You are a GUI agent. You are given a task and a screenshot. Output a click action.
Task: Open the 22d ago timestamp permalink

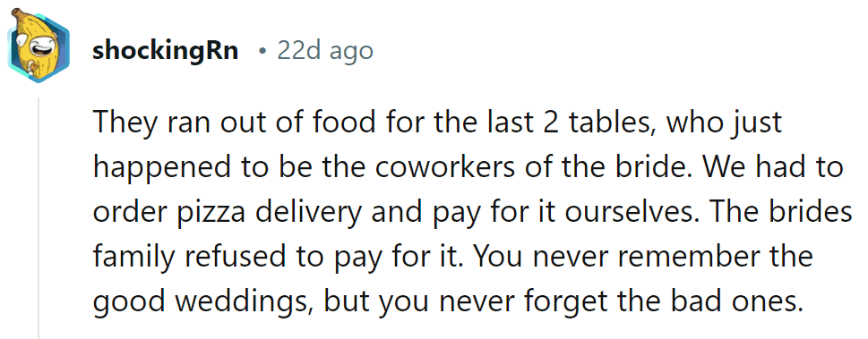click(325, 51)
